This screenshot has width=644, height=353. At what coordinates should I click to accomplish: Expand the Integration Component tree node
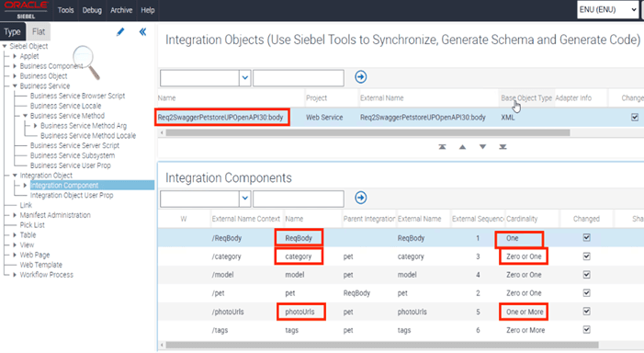(x=25, y=186)
